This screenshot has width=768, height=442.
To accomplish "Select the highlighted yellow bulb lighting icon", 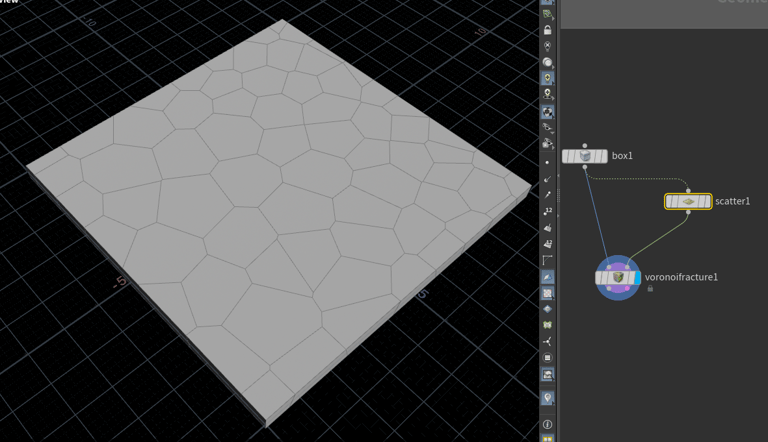I will click(548, 78).
